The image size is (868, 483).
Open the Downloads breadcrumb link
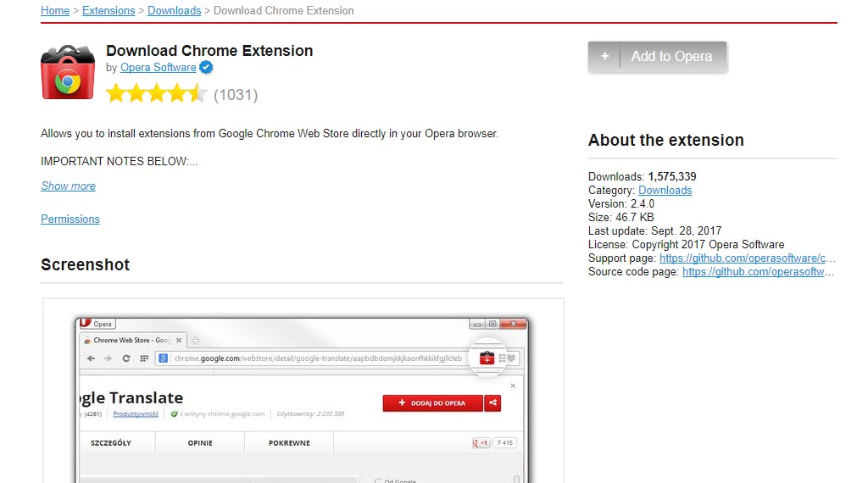click(174, 10)
